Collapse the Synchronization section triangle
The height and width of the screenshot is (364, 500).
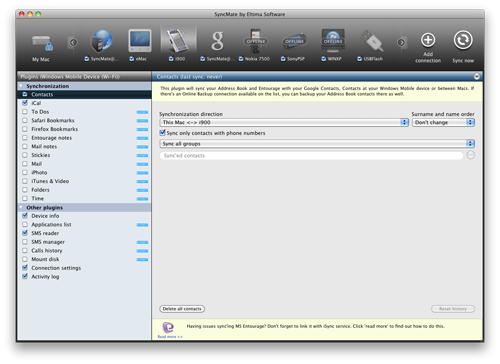[21, 86]
